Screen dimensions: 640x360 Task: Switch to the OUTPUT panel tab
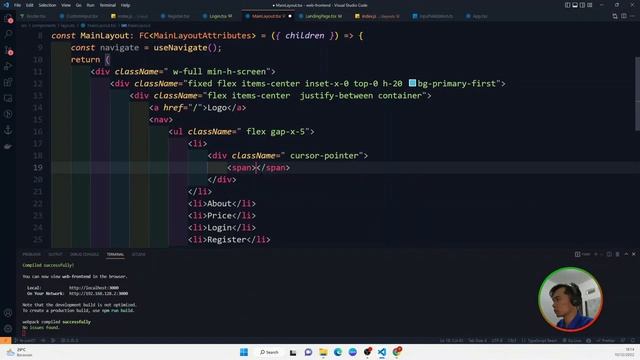pyautogui.click(x=55, y=254)
